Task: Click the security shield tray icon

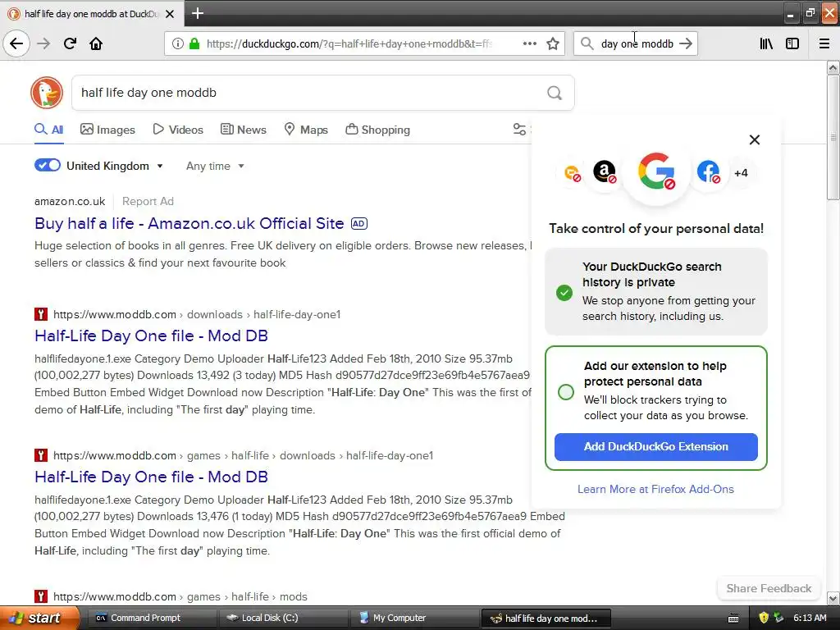Action: [x=764, y=618]
